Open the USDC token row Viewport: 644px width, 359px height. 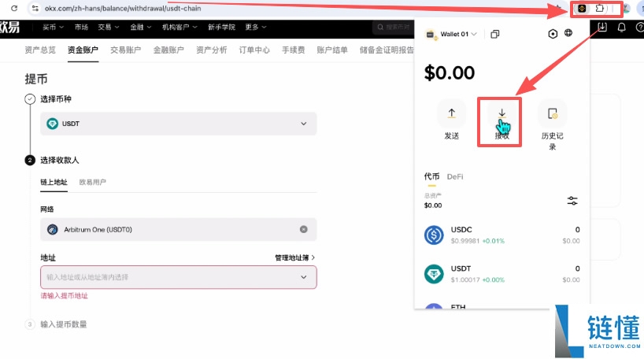click(x=502, y=235)
